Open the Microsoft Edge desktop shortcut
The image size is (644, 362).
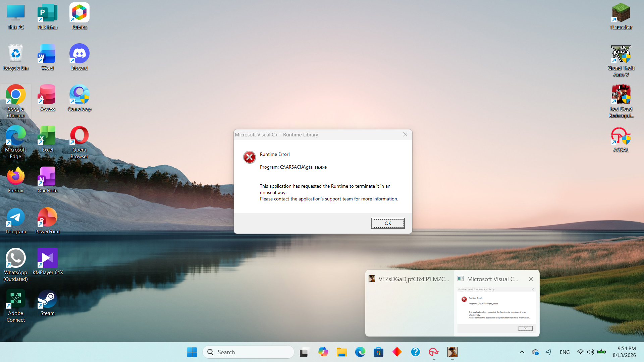(16, 142)
